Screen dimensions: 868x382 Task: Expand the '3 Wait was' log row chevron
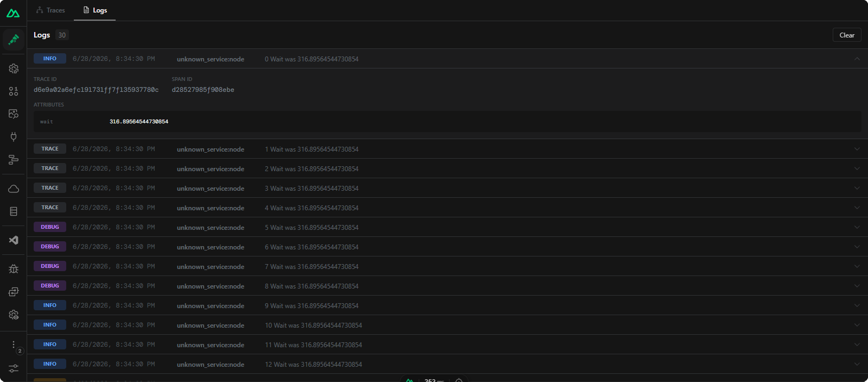tap(857, 188)
